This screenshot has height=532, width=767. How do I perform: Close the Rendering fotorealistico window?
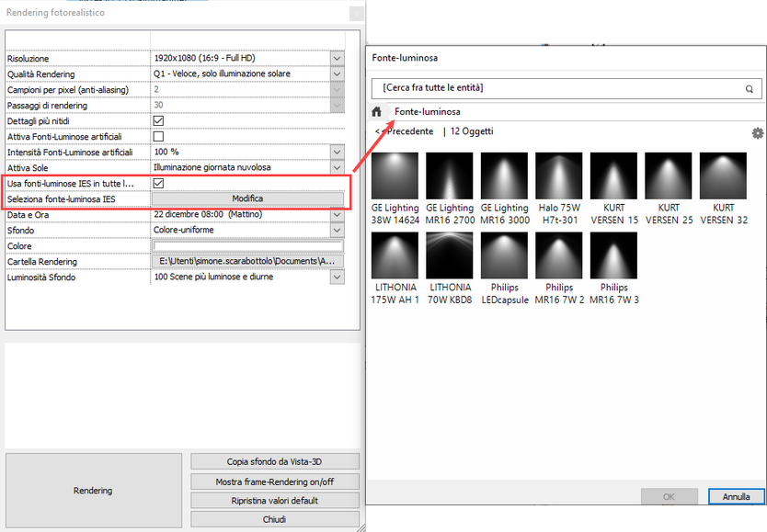pyautogui.click(x=357, y=14)
